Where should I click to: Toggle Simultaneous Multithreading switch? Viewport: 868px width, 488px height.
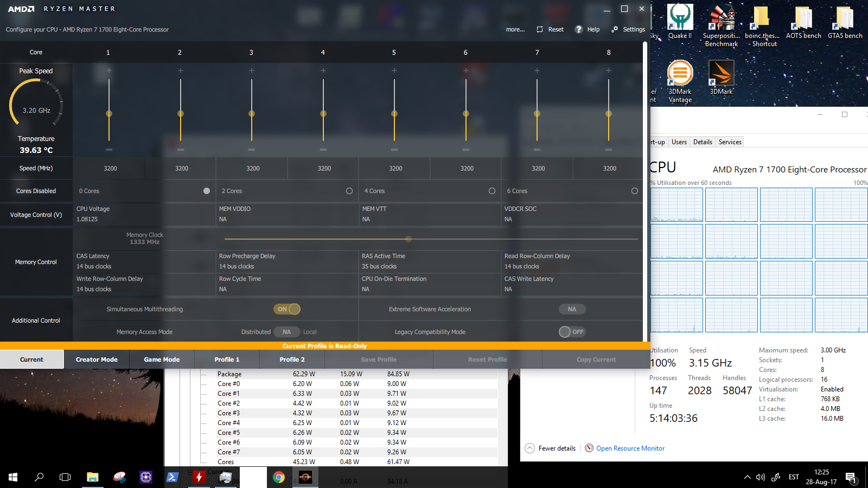287,309
